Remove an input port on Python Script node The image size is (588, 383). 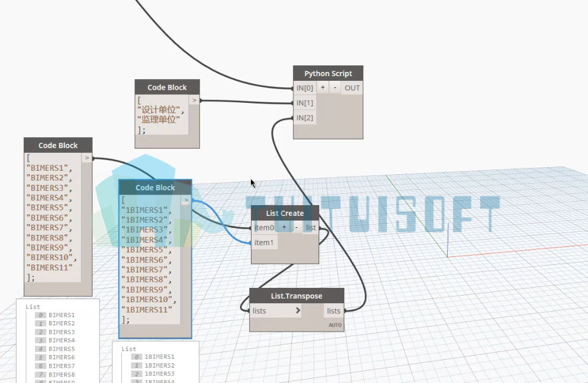pyautogui.click(x=335, y=88)
